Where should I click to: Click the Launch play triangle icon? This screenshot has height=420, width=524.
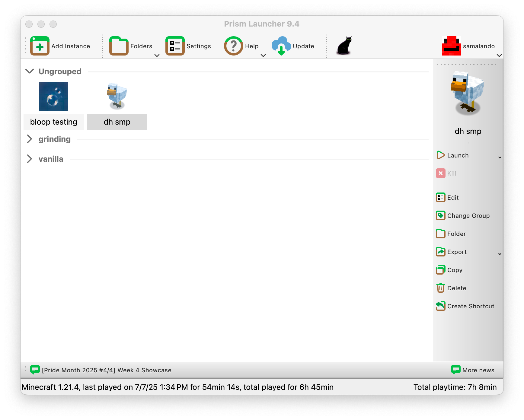[441, 155]
